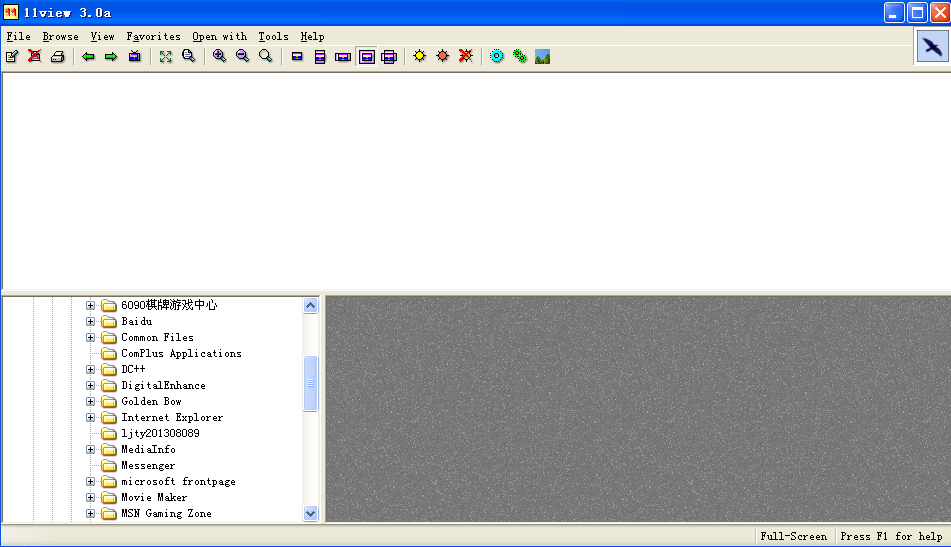The image size is (951, 547).
Task: Click the landscape picture icon in toolbar
Action: 543,57
